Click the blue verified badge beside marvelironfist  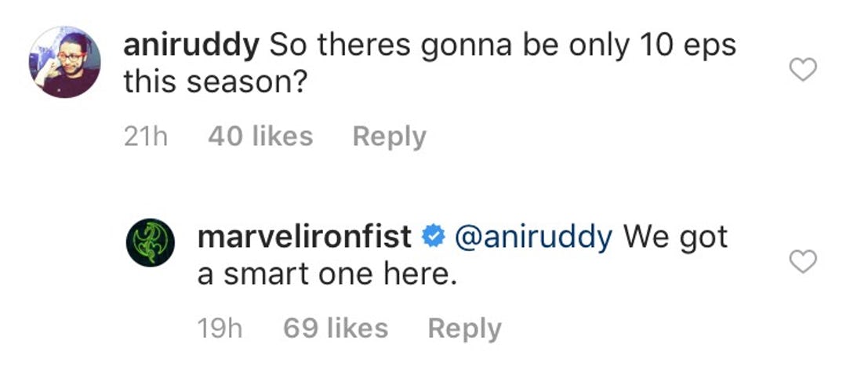point(434,237)
